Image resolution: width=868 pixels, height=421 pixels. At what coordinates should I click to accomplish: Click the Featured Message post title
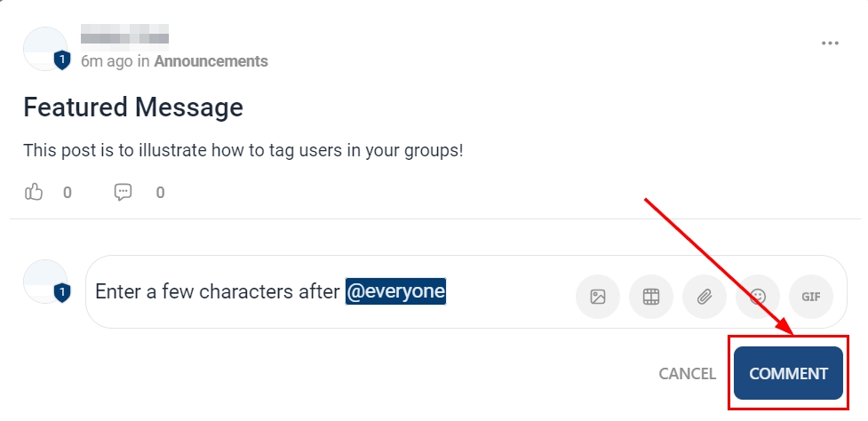click(x=133, y=107)
